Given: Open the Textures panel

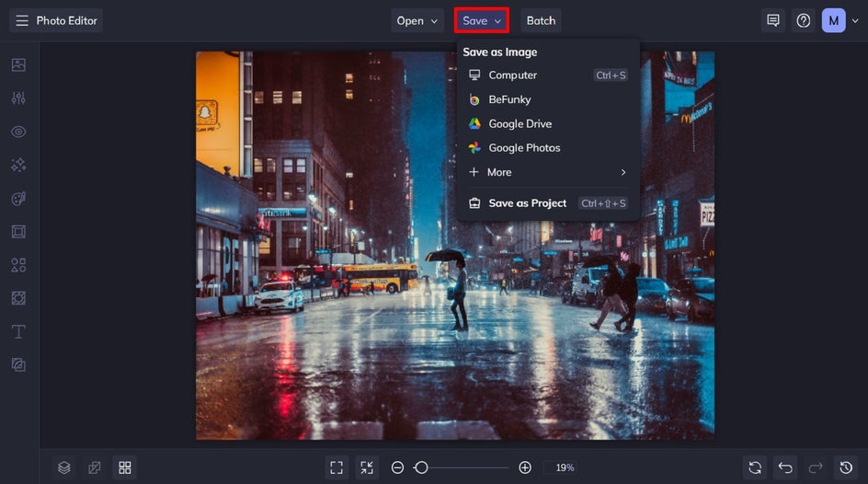Looking at the screenshot, I should (x=18, y=365).
